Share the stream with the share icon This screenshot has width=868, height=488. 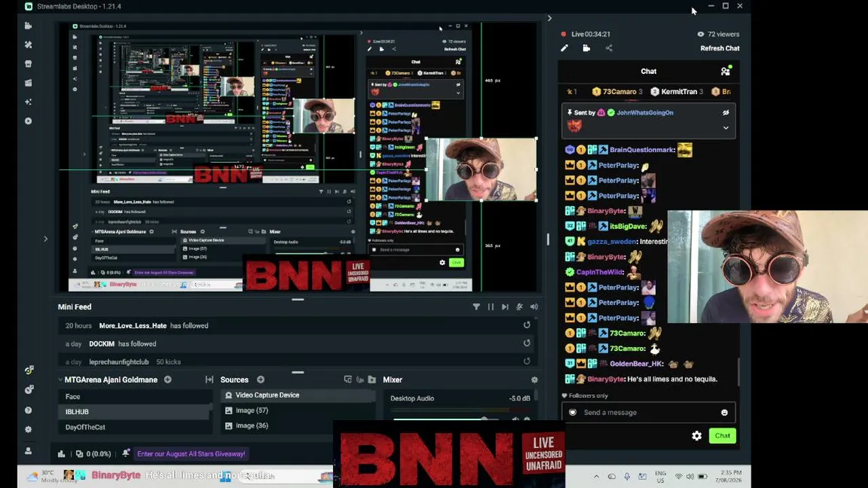tap(609, 48)
